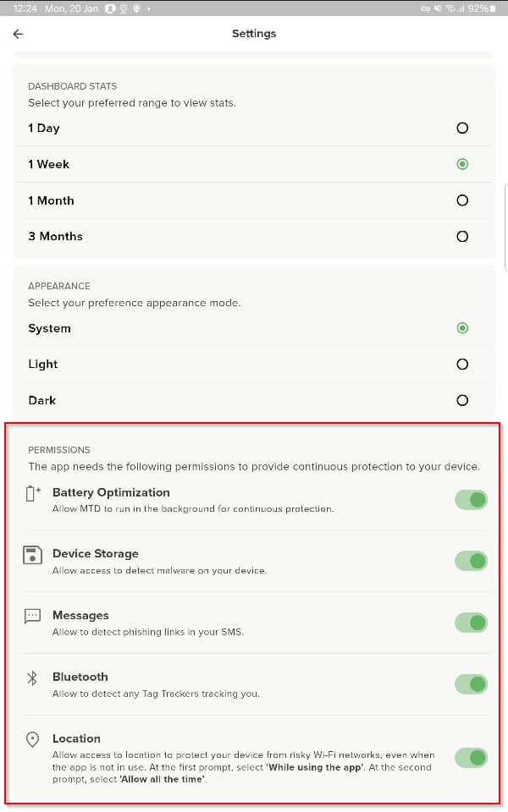Image resolution: width=508 pixels, height=812 pixels.
Task: Choose the 1 Month radio button
Action: 462,200
